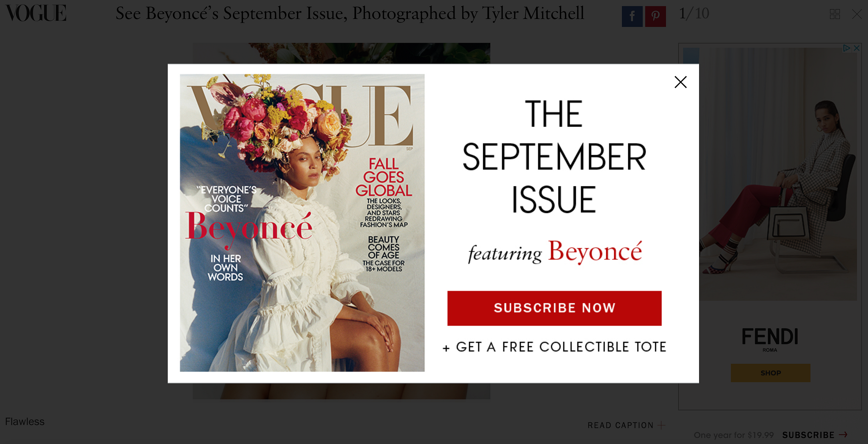Close the gallery with top-right X
The image size is (868, 444).
[857, 14]
